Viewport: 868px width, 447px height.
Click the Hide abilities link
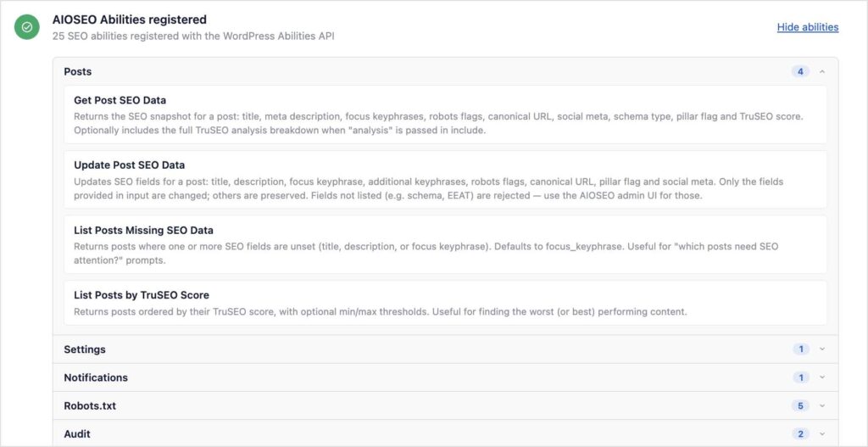click(808, 27)
